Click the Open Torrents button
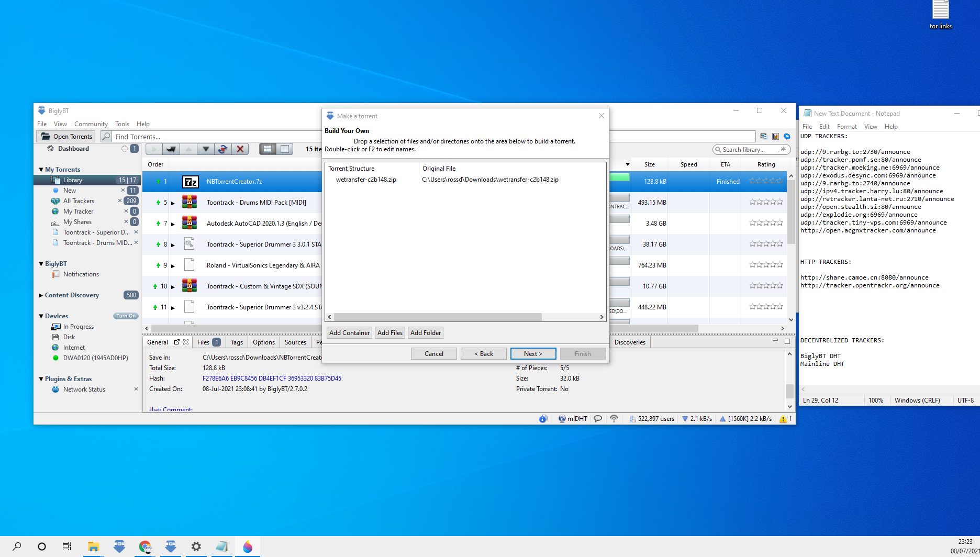The height and width of the screenshot is (557, 980). click(x=66, y=137)
